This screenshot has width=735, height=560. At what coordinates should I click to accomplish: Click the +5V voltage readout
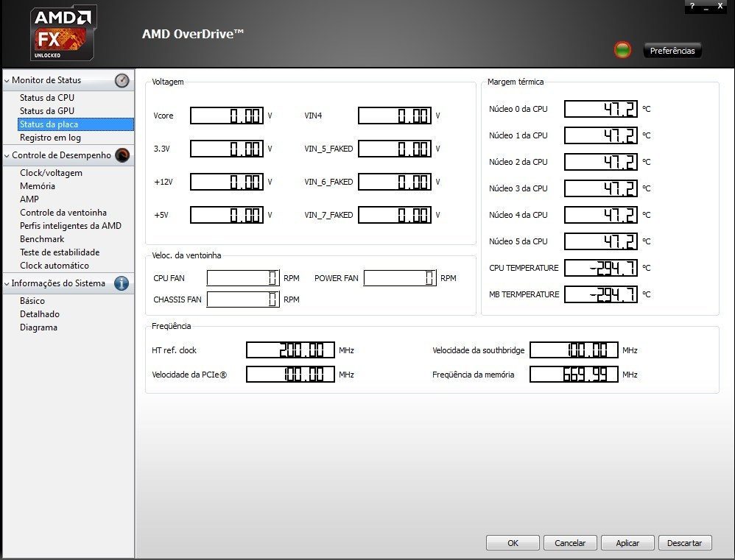point(227,215)
